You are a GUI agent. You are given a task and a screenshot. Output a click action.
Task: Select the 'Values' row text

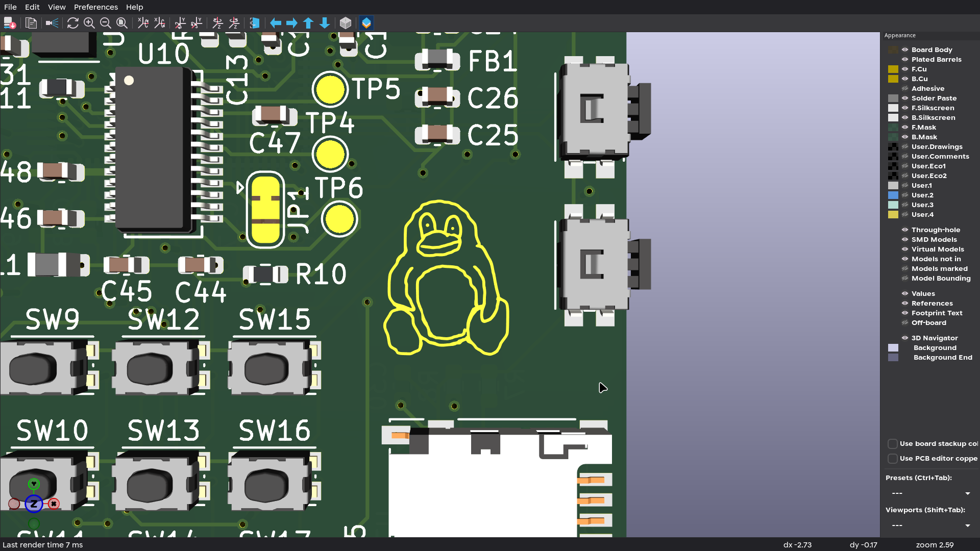(x=923, y=293)
